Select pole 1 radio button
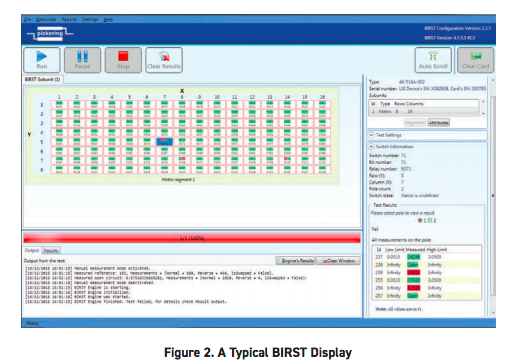517x364 pixels. click(x=420, y=220)
